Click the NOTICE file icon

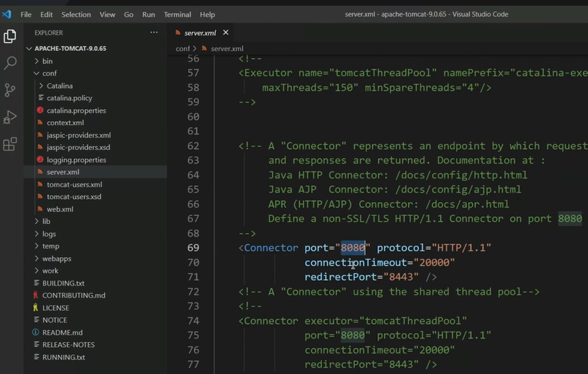(36, 320)
